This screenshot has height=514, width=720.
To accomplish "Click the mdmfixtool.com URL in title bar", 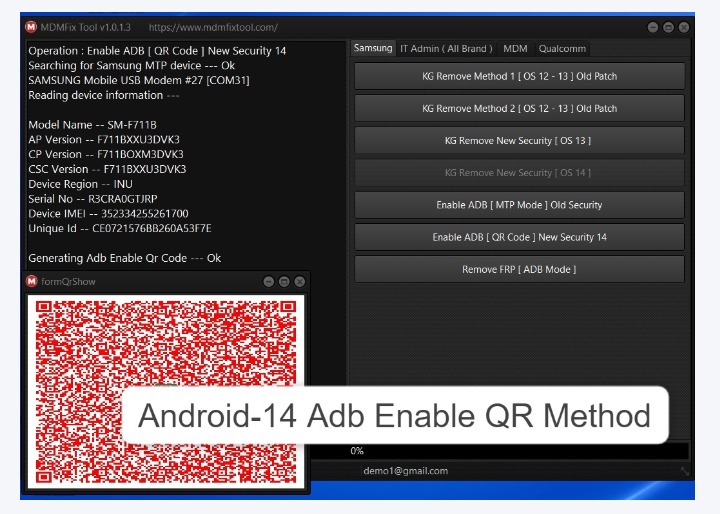I will 213,27.
